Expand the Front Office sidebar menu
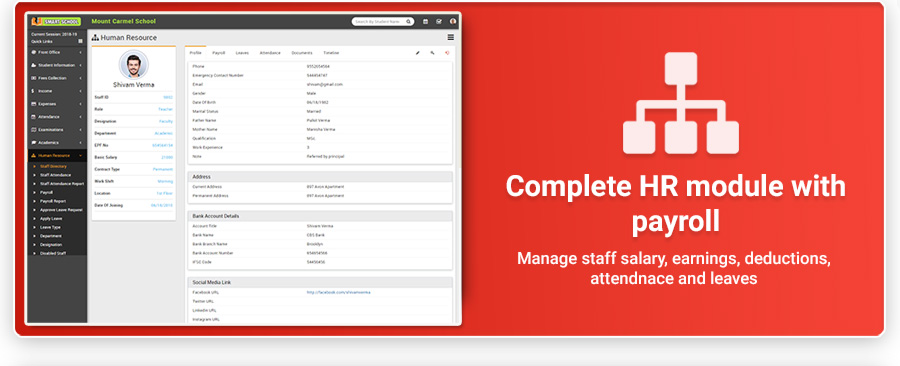The image size is (900, 366). tap(57, 52)
